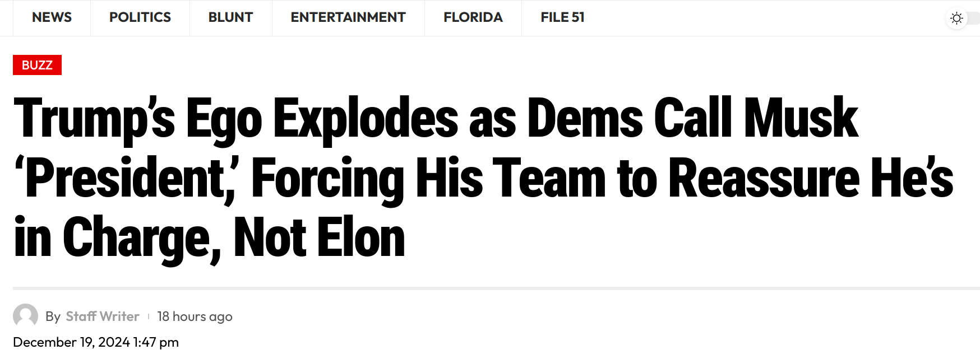Open the ENTERTAINMENT section
The image size is (980, 359).
point(348,17)
